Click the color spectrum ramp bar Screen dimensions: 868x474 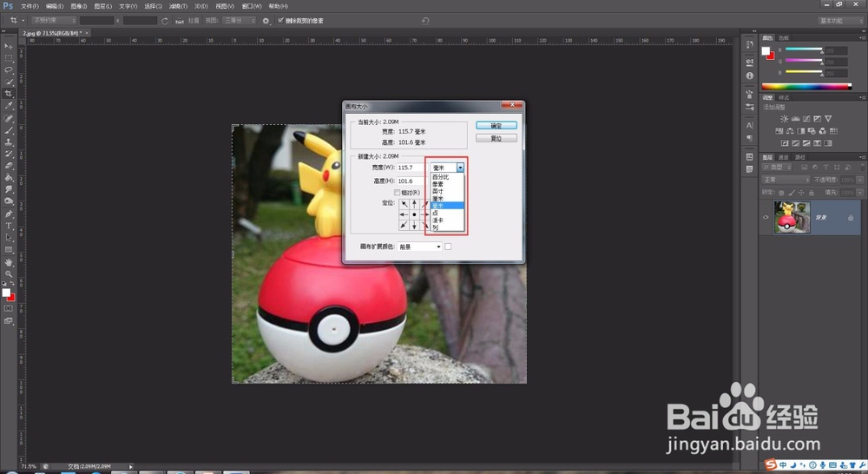click(x=806, y=87)
